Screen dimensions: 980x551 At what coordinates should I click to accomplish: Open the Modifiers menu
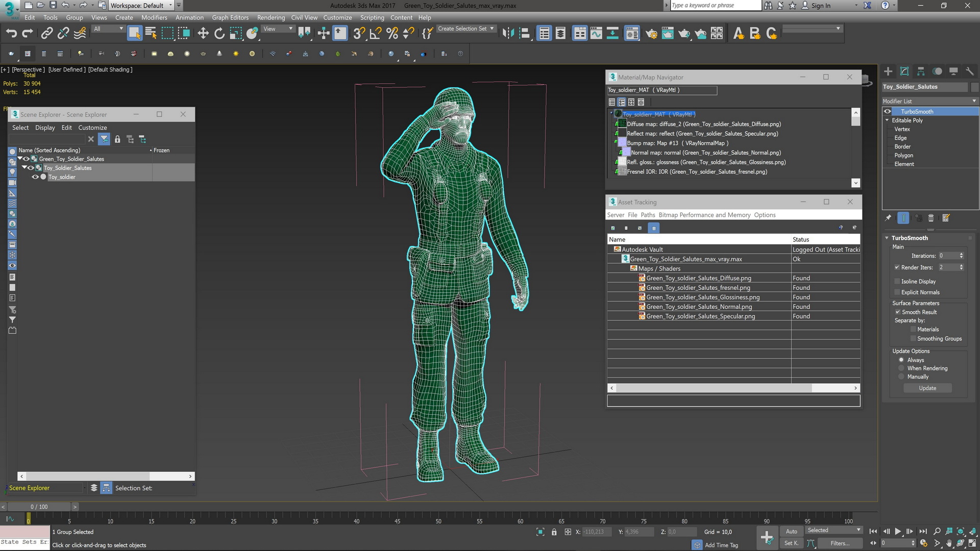click(154, 17)
